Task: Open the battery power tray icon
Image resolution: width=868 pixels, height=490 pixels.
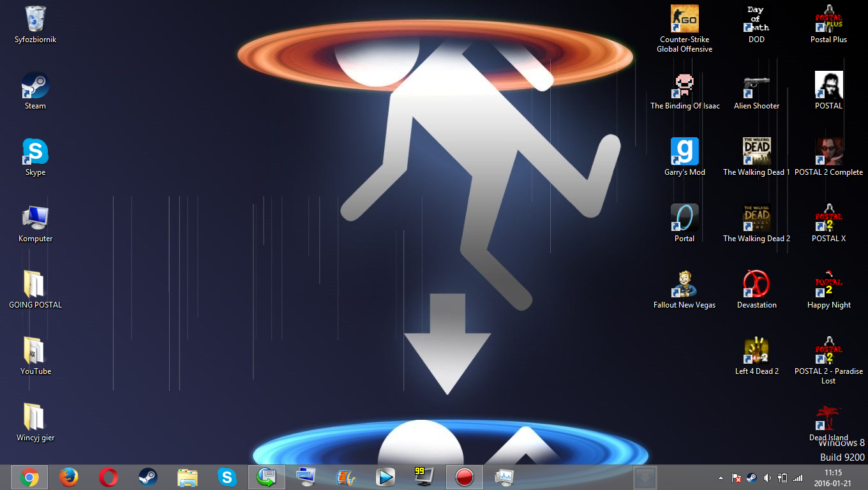Action: [782, 478]
